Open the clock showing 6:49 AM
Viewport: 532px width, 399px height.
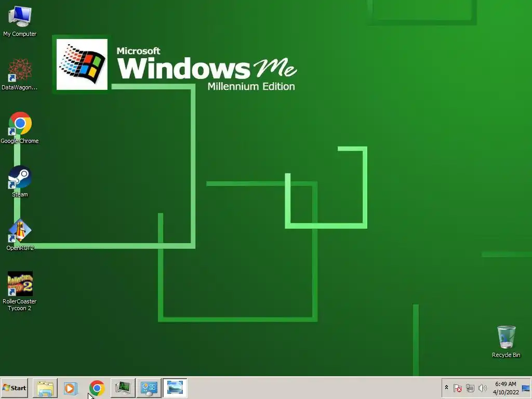pos(506,388)
